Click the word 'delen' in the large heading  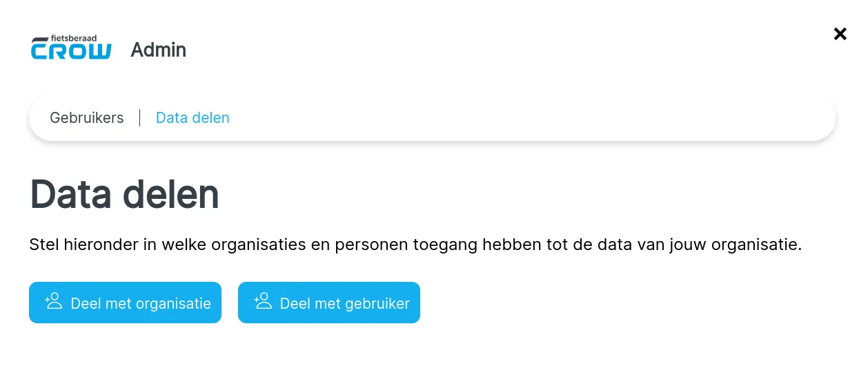click(171, 194)
